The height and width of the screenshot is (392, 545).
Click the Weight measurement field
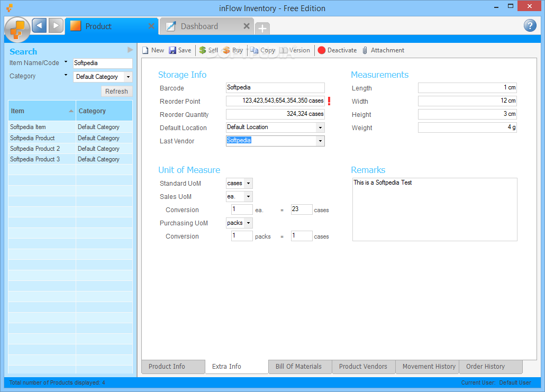tap(468, 127)
